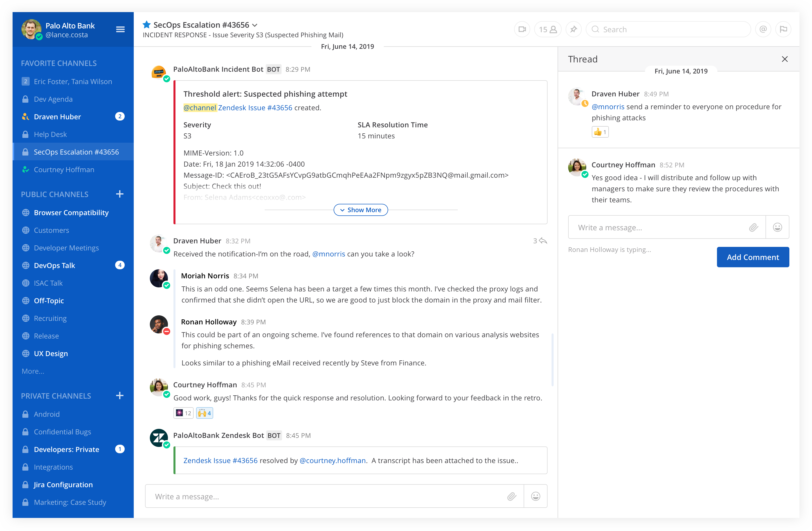Screen dimensions: 812x531
Task: Click Courtney Hoffman in favorite channels sidebar
Action: click(64, 170)
